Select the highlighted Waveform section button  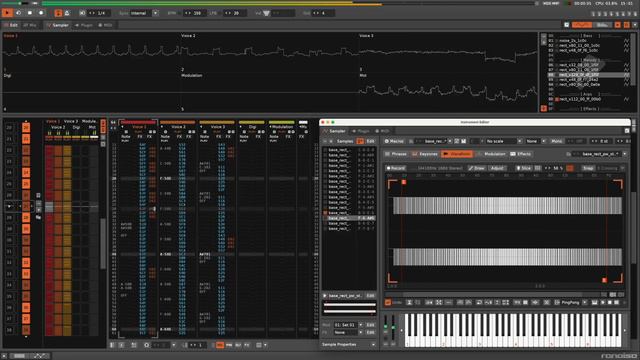(x=457, y=154)
